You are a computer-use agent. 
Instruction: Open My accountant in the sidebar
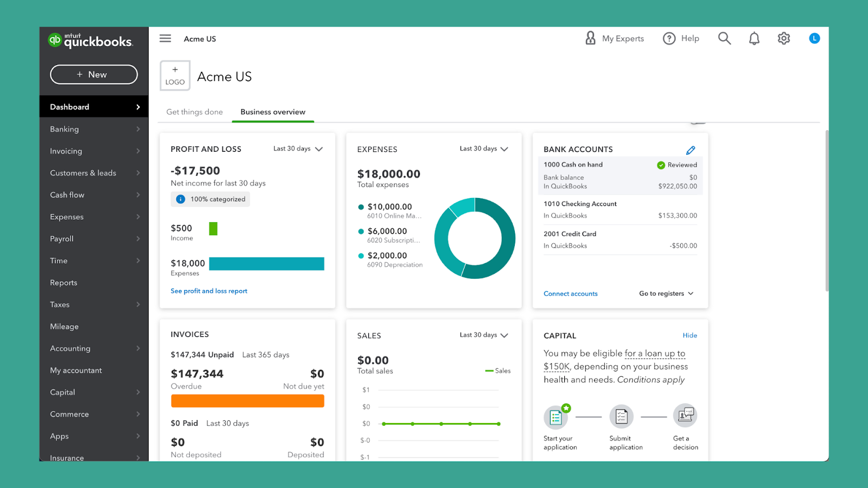(x=94, y=370)
